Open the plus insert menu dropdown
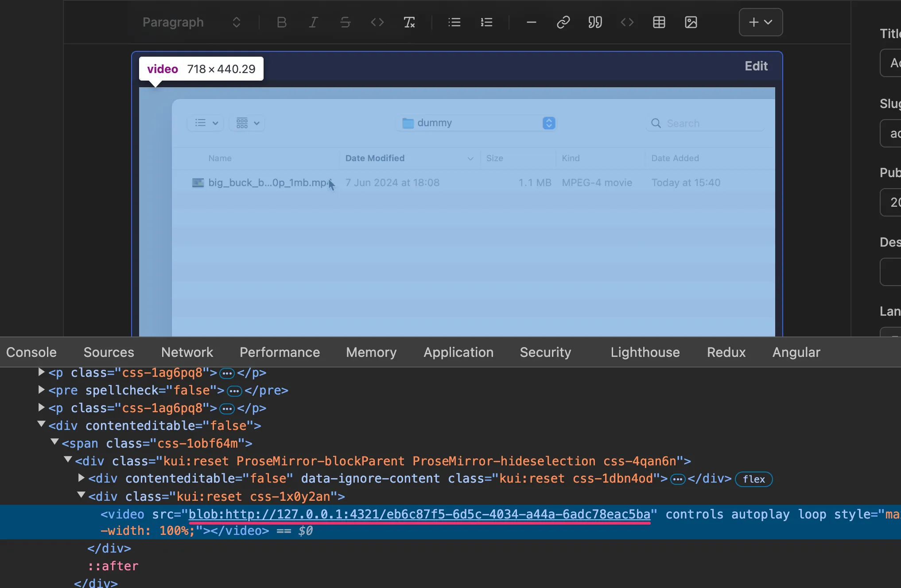The image size is (901, 588). tap(760, 22)
